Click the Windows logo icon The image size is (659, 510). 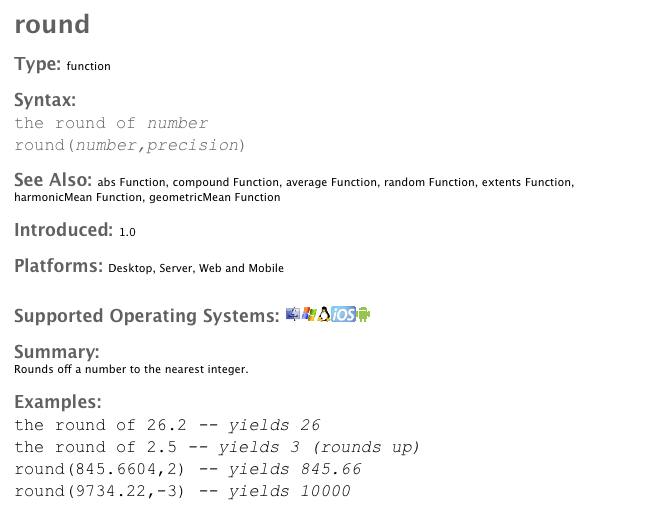pos(309,315)
